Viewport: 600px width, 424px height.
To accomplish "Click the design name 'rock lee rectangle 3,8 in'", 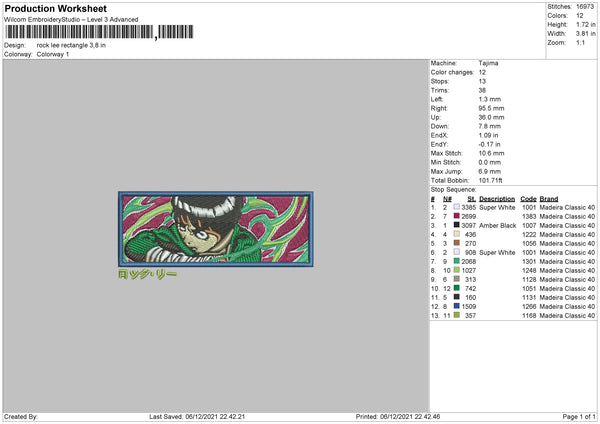I will pyautogui.click(x=71, y=45).
